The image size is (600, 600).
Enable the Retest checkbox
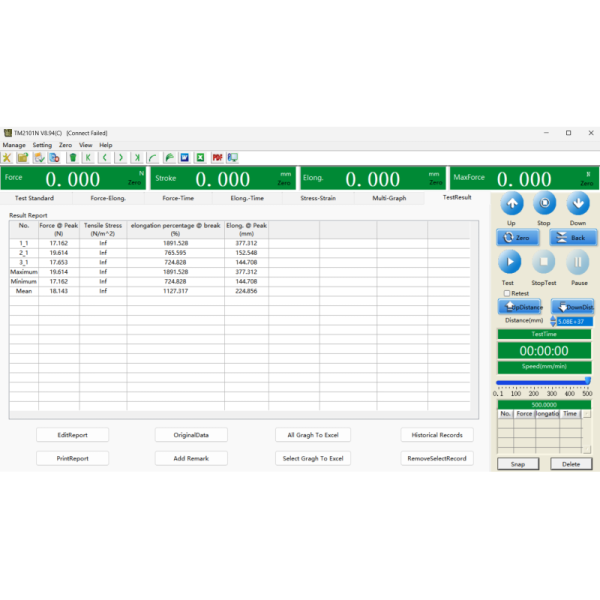click(507, 293)
